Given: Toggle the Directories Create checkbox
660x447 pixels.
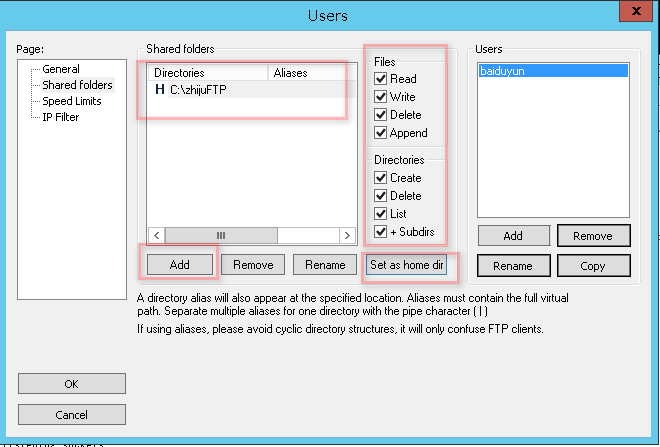Looking at the screenshot, I should (x=381, y=178).
